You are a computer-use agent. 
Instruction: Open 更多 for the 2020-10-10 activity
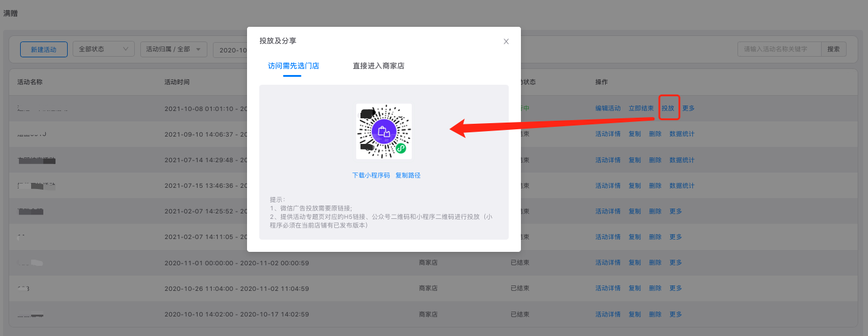pyautogui.click(x=676, y=315)
